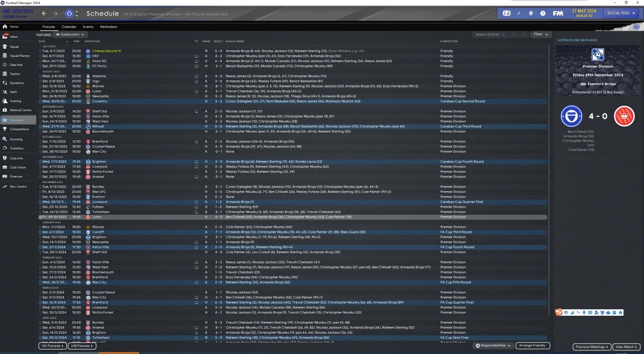Click the Chelsea club badge in header
Image resolution: width=644 pixels, height=354 pixels.
[x=69, y=13]
